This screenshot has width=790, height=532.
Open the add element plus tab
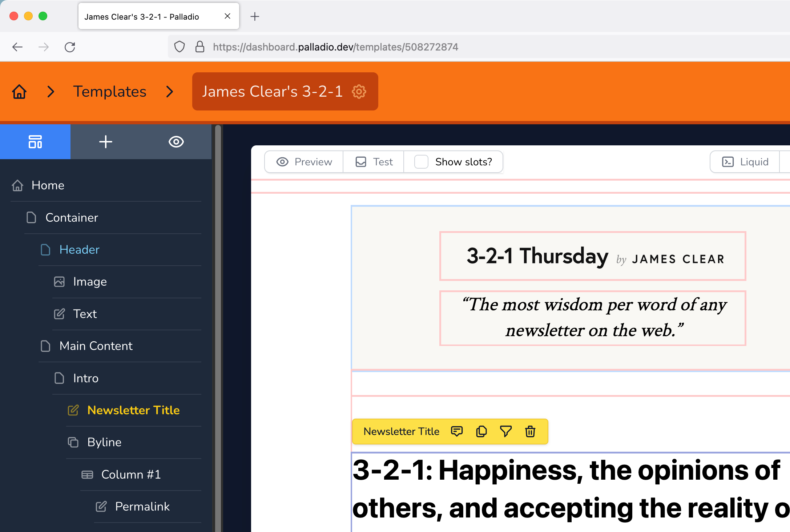tap(105, 142)
